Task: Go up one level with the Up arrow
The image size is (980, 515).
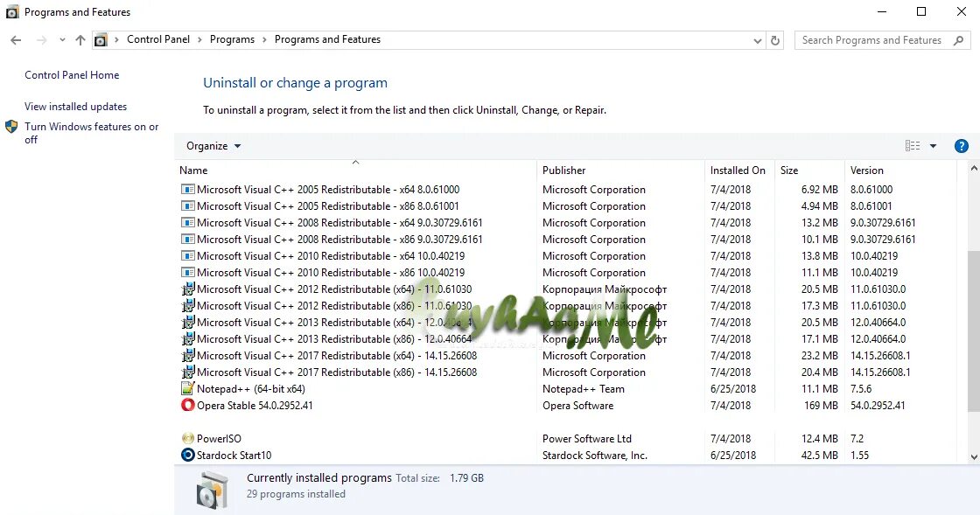Action: coord(80,40)
